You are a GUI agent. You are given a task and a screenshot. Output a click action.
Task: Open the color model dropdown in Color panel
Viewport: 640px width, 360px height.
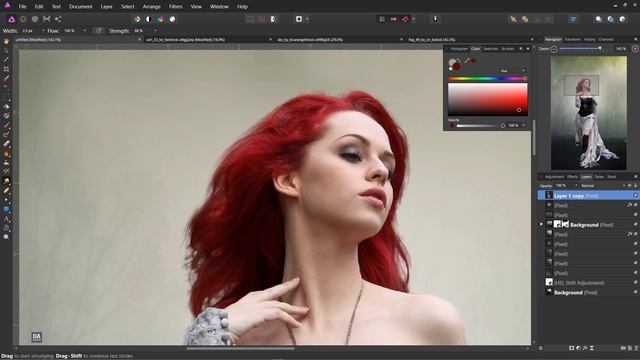click(x=512, y=71)
